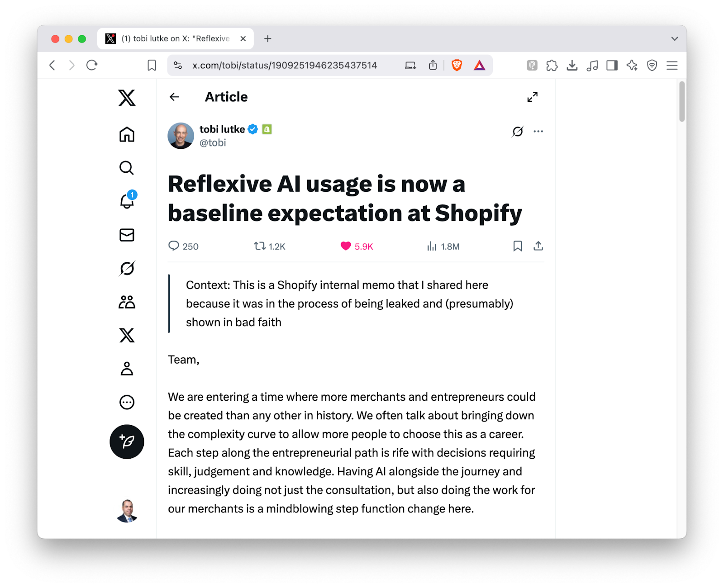Image resolution: width=724 pixels, height=588 pixels.
Task: Click tobi lutke profile avatar
Action: point(181,136)
